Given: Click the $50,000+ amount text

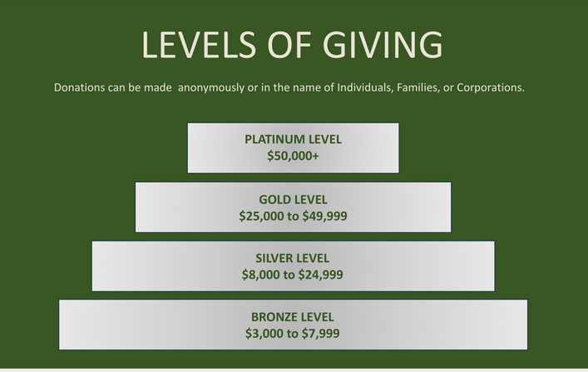Looking at the screenshot, I should click(294, 156).
